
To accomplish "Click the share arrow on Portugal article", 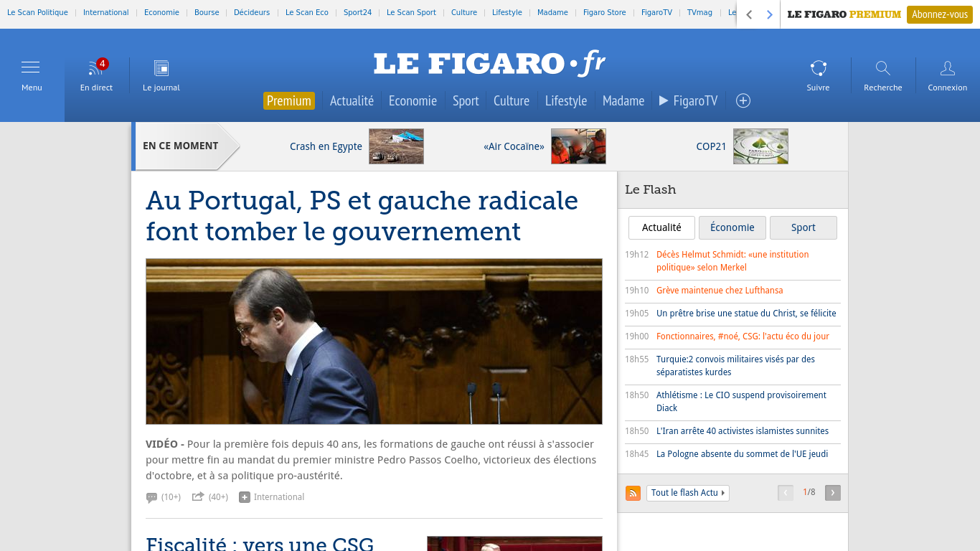I will click(x=199, y=496).
